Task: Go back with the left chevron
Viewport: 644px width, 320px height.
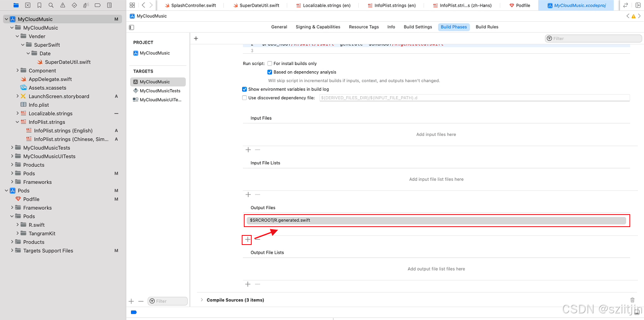Action: pyautogui.click(x=143, y=5)
